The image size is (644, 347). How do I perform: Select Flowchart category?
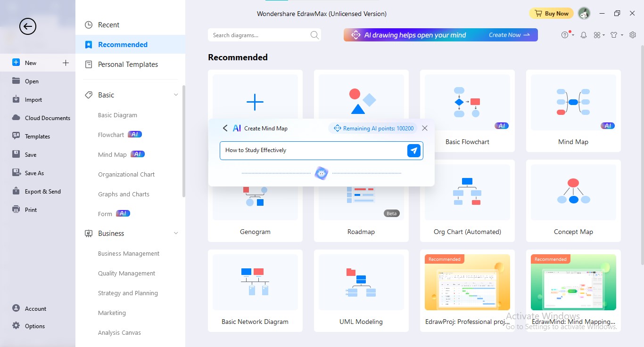111,135
